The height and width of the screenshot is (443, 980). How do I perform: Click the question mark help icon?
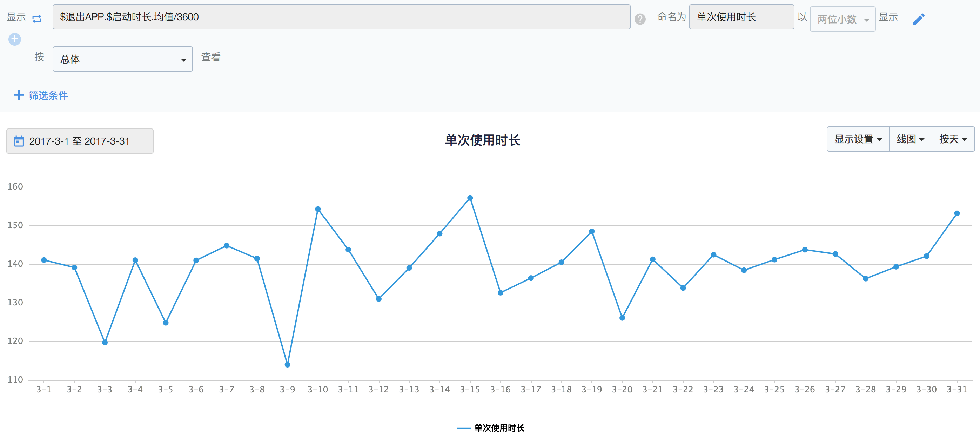(x=640, y=19)
